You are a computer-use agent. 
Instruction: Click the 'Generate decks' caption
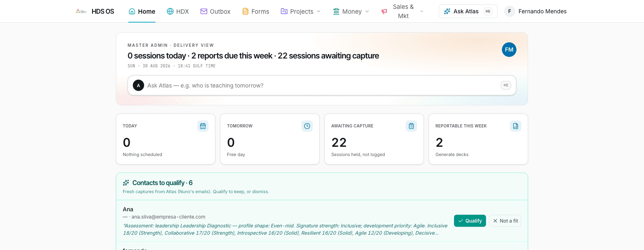(x=452, y=154)
